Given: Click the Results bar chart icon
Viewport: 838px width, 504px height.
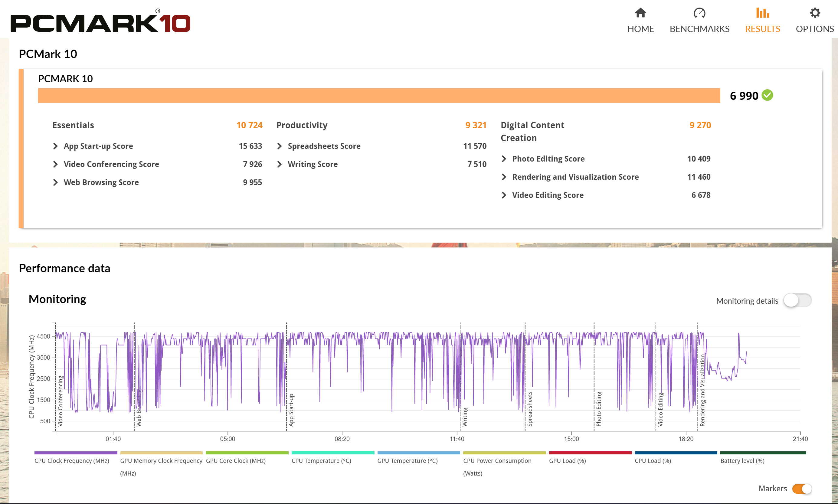Looking at the screenshot, I should (762, 13).
